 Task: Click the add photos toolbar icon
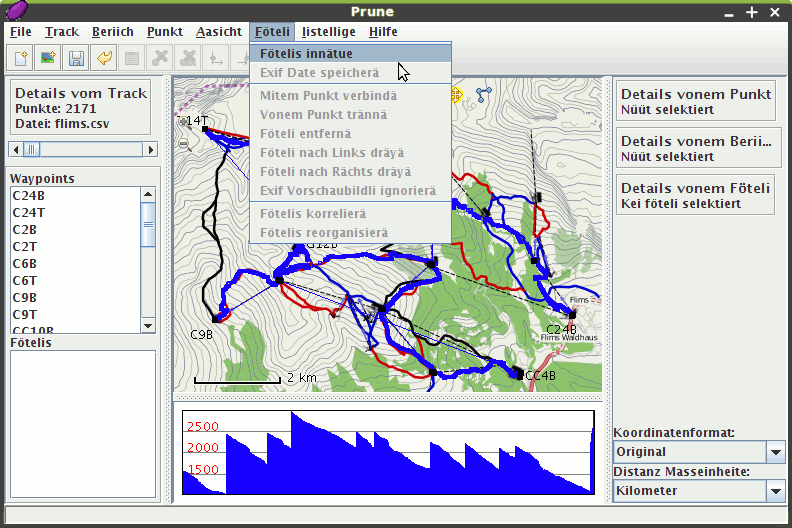(x=47, y=58)
